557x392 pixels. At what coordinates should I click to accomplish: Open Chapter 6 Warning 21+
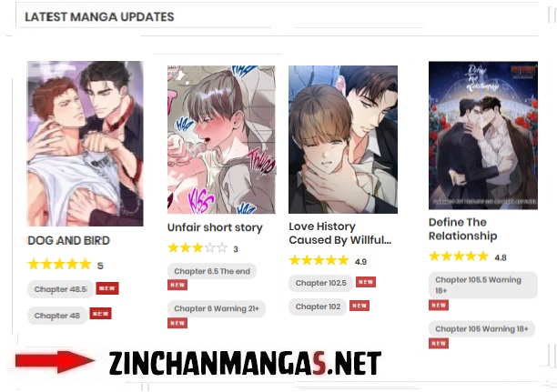(x=217, y=308)
